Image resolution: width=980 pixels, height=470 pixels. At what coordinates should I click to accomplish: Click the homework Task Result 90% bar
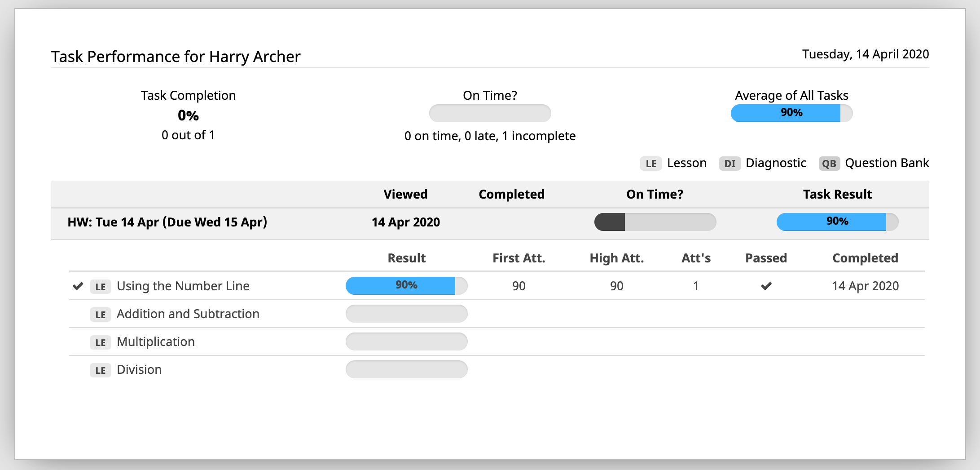click(x=837, y=222)
